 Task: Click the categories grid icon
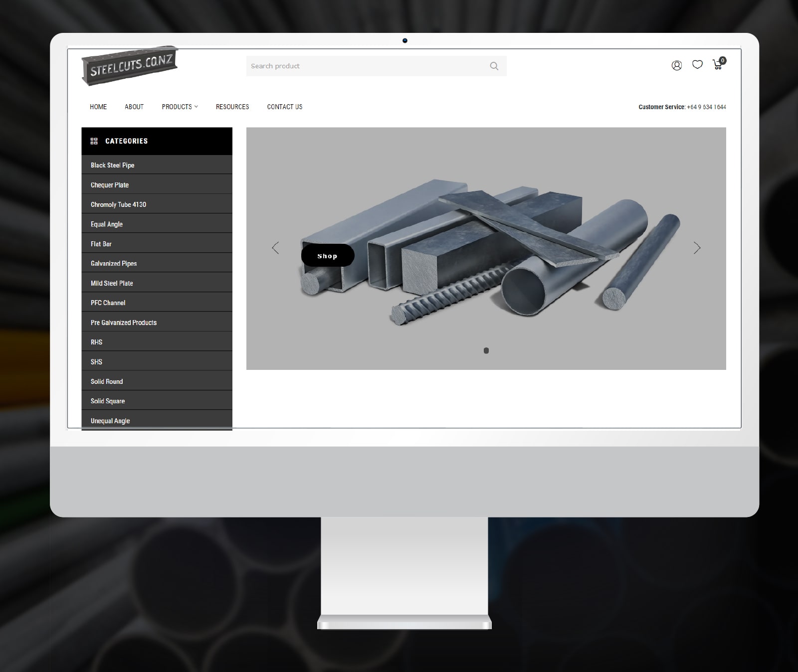click(94, 141)
